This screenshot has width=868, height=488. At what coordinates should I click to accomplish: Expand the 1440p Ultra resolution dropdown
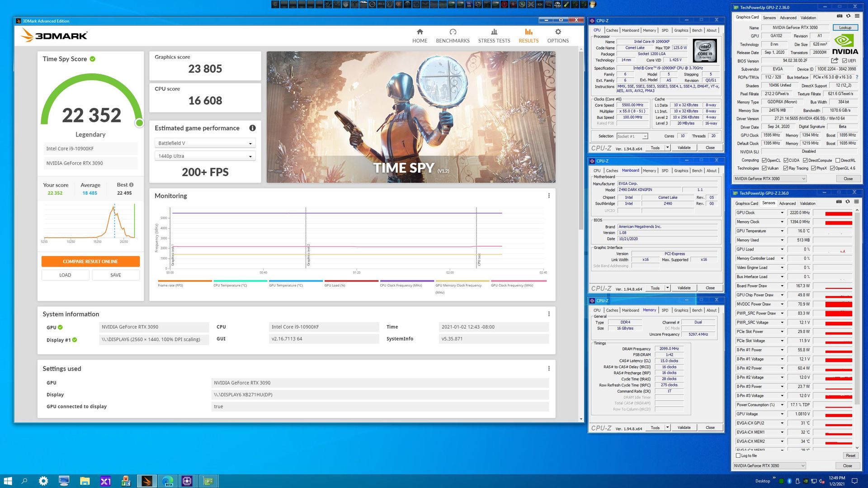point(205,156)
